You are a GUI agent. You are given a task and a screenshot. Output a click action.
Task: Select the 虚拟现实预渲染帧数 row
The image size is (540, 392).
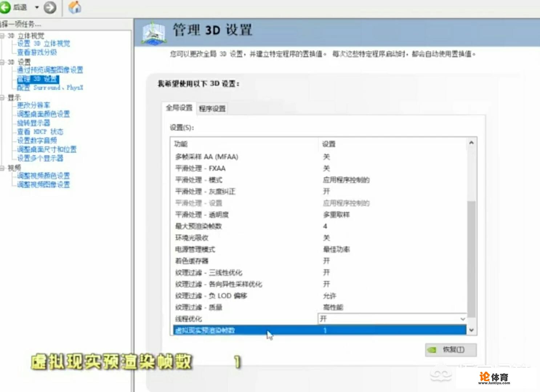click(320, 330)
